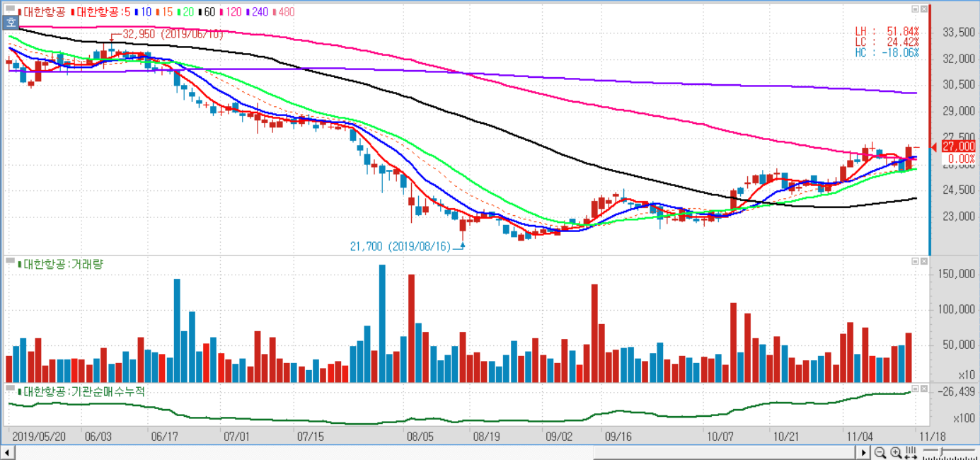This screenshot has width=980, height=460.
Task: Select the purple 240 moving average legend
Action: pos(258,12)
